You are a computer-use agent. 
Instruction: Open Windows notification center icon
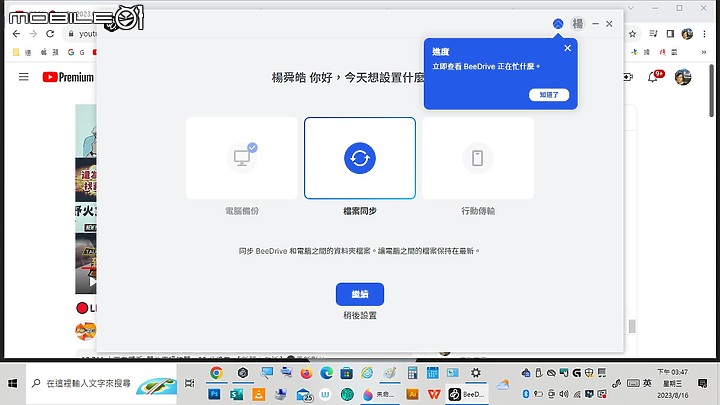703,383
